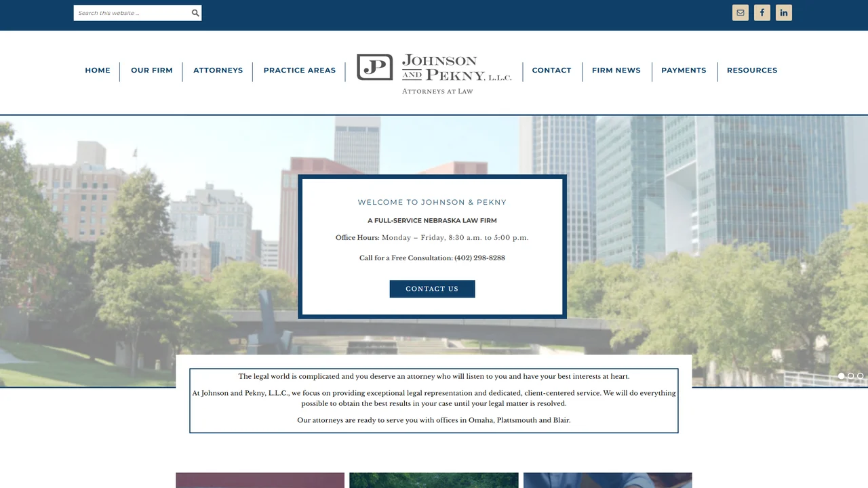Click the 'Welcome to Johnson & Pekny' heading
Screen dimensions: 868x488
point(432,202)
